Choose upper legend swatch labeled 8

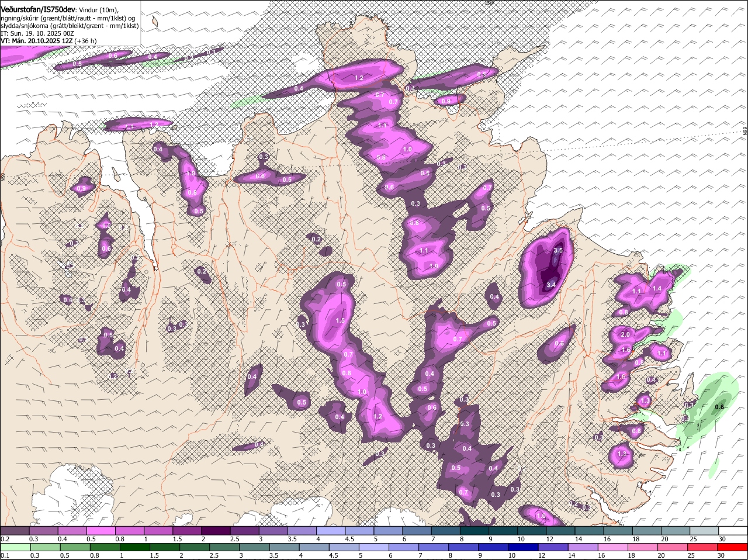point(475,530)
